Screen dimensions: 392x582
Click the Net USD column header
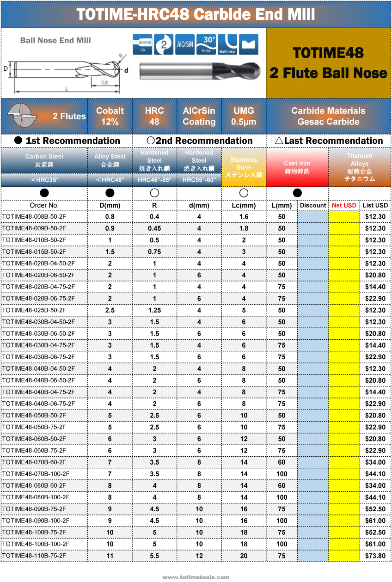coord(344,205)
